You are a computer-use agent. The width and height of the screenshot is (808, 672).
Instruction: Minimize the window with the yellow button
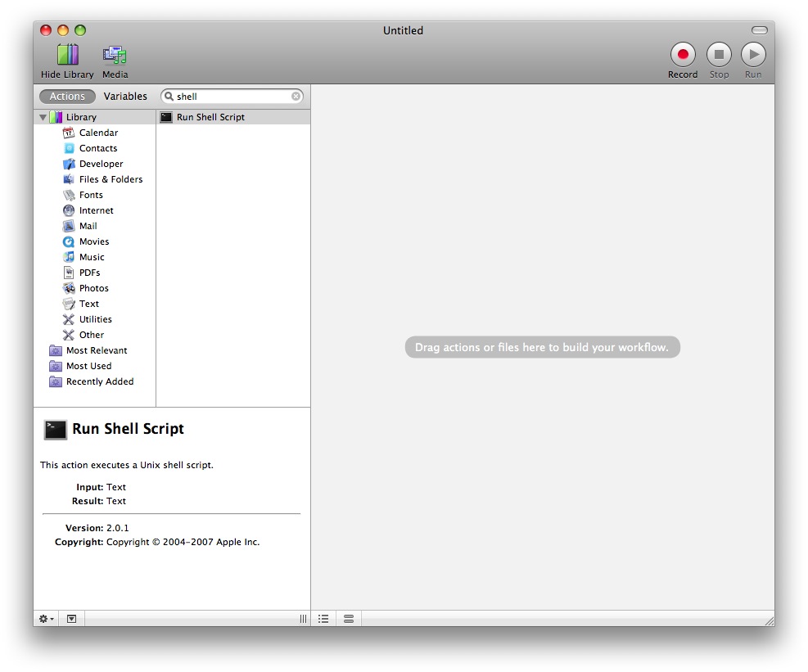click(63, 30)
